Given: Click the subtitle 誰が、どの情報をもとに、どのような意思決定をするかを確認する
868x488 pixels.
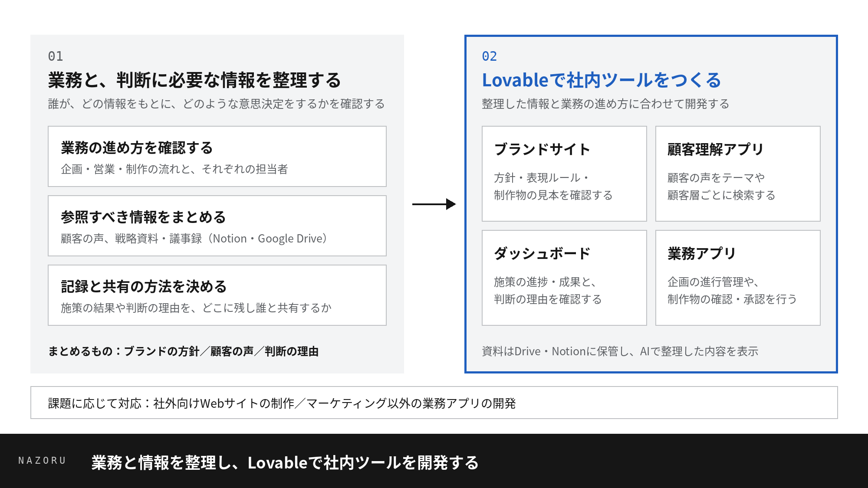Looking at the screenshot, I should point(216,104).
